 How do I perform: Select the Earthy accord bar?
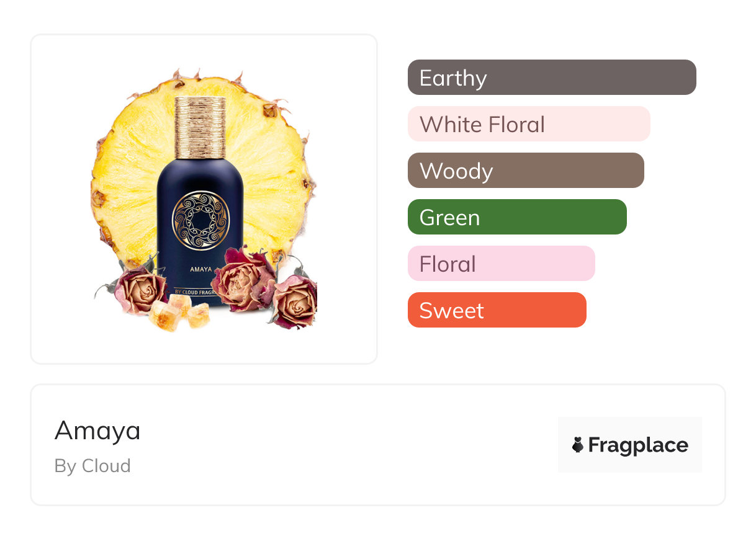coord(551,78)
